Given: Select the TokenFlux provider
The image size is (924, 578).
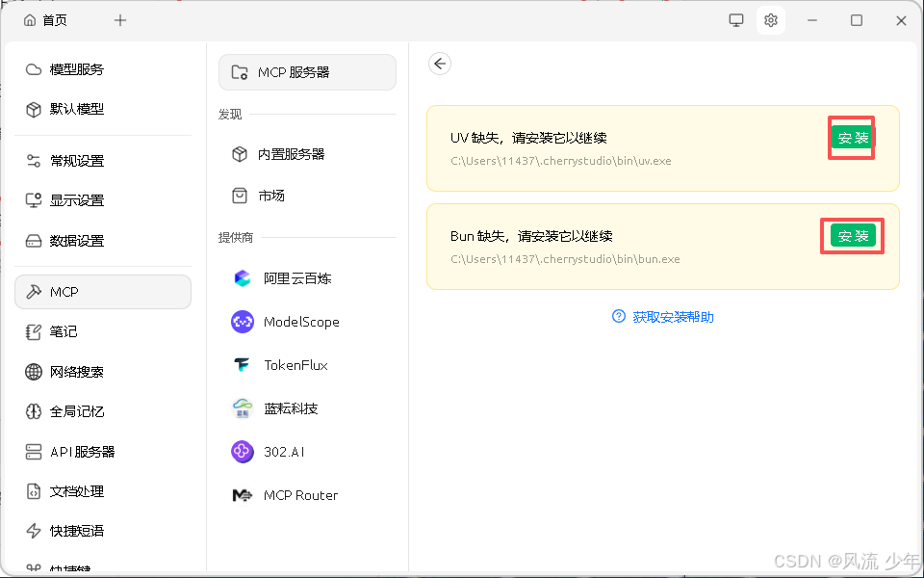Looking at the screenshot, I should [x=296, y=365].
